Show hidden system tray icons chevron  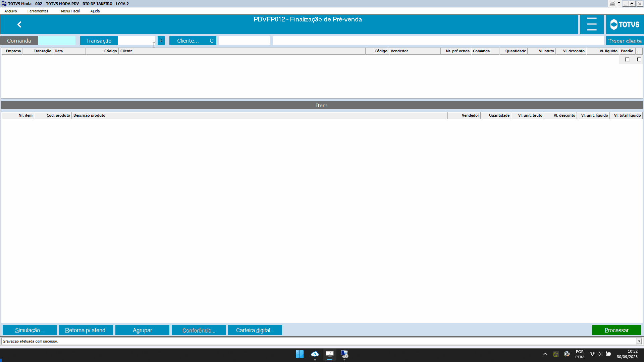(545, 354)
